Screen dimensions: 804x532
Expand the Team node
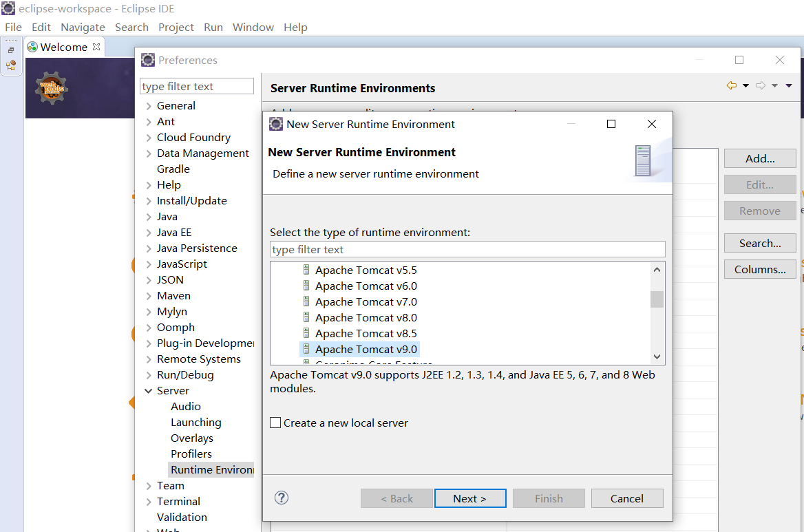(149, 486)
